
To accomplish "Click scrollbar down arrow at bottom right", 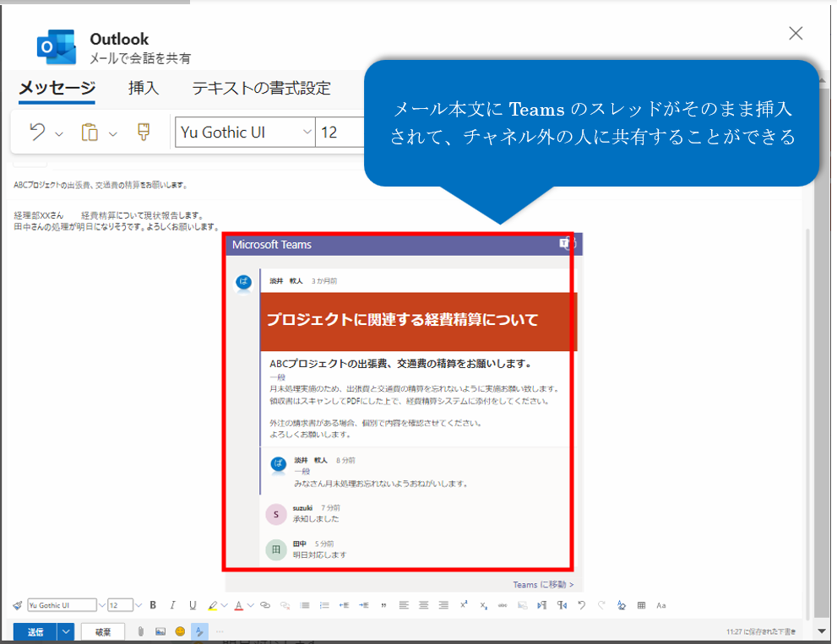I will [x=822, y=631].
